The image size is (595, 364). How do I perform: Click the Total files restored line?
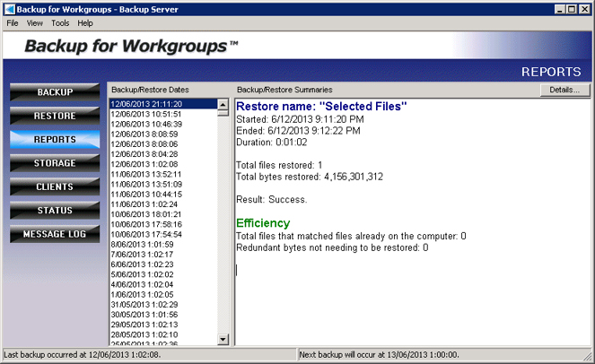tap(279, 165)
